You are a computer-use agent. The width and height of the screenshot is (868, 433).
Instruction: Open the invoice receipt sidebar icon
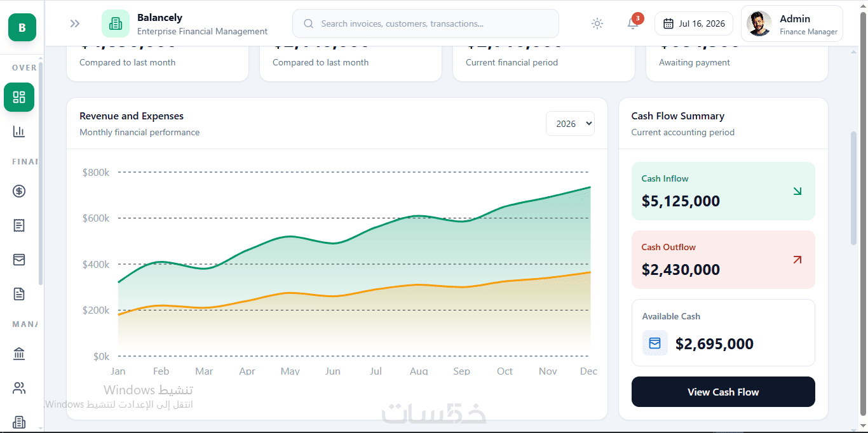pyautogui.click(x=19, y=225)
